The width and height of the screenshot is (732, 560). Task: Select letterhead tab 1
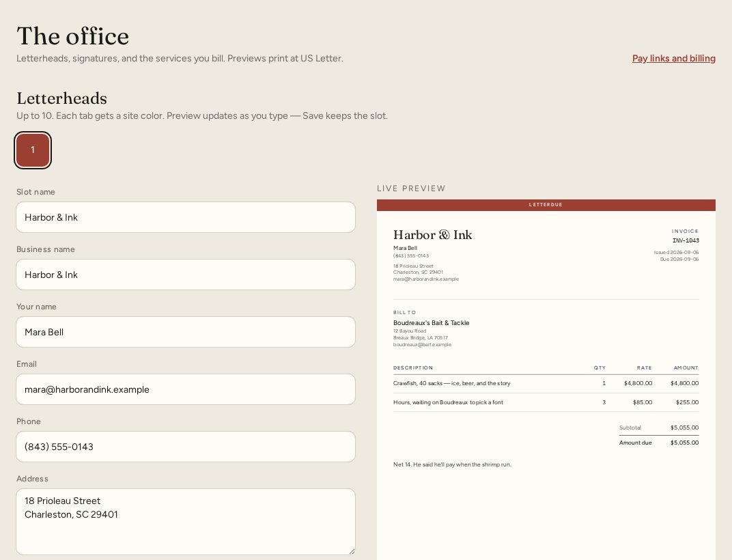pos(33,150)
